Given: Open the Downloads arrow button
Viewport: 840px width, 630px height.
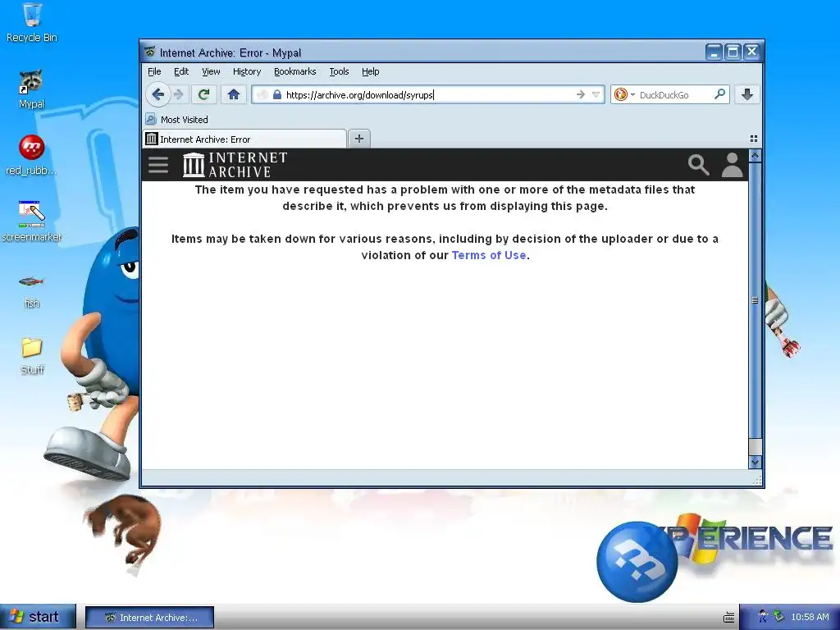Looking at the screenshot, I should point(747,95).
